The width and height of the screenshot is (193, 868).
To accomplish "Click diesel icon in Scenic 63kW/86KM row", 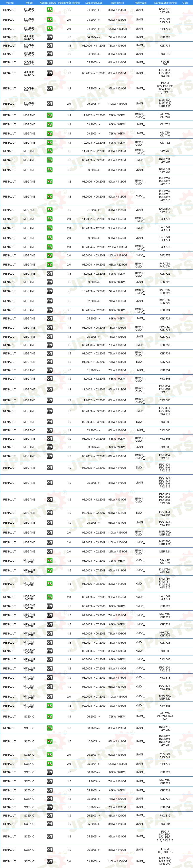I will click(50, 790).
